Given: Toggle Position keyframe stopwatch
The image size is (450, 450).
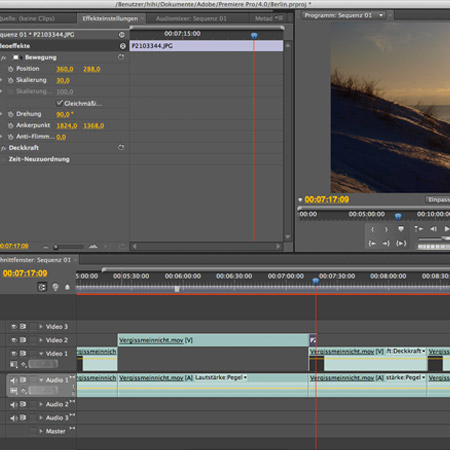Looking at the screenshot, I should click(10, 69).
